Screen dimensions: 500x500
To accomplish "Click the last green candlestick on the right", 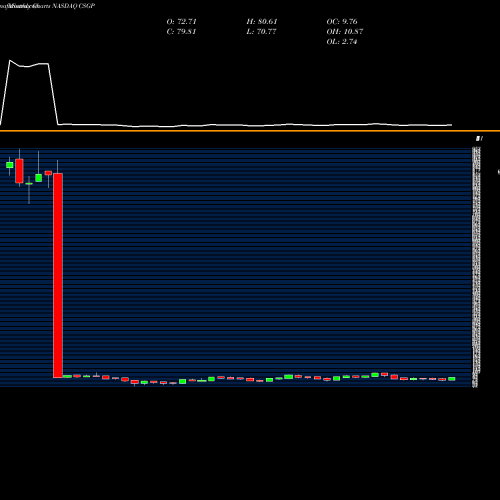I will tap(452, 379).
